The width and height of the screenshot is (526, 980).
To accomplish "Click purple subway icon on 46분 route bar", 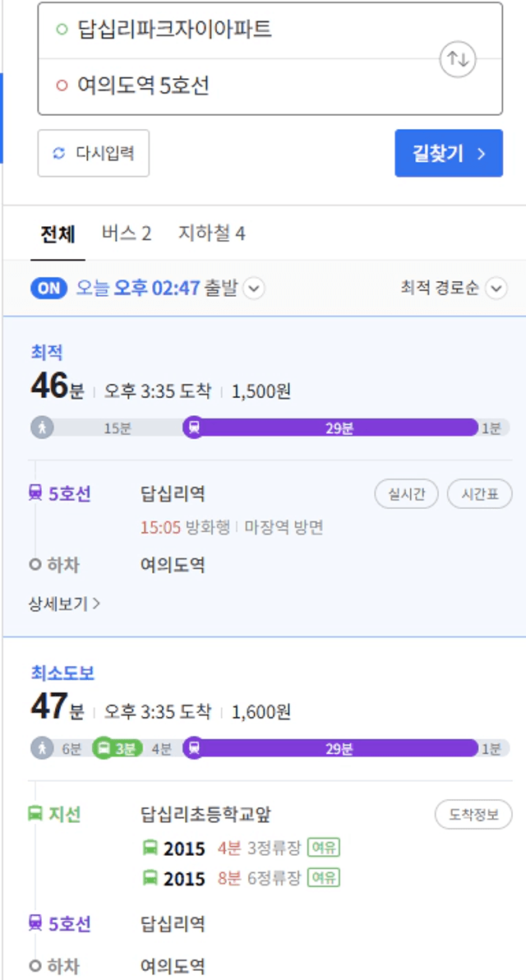I will (x=194, y=428).
